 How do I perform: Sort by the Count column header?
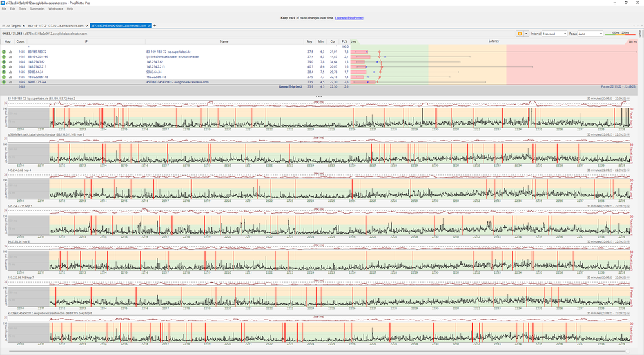[21, 41]
